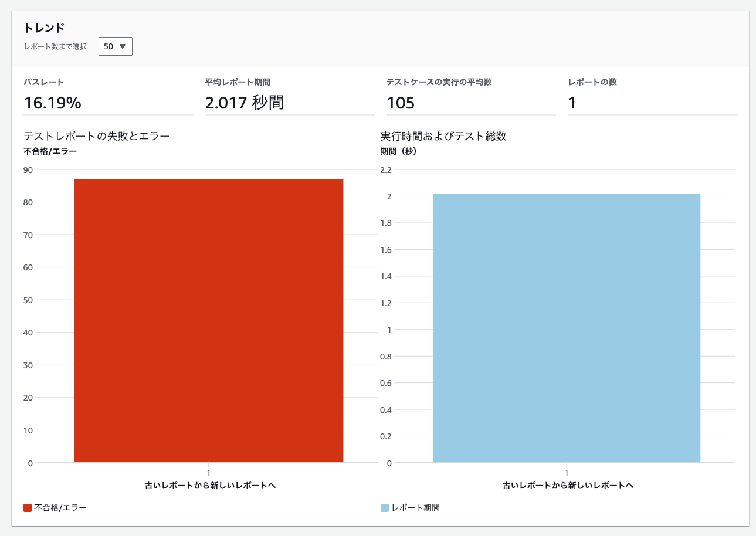Screen dimensions: 756x536
Task: Click the blue report duration bar
Action: [567, 328]
